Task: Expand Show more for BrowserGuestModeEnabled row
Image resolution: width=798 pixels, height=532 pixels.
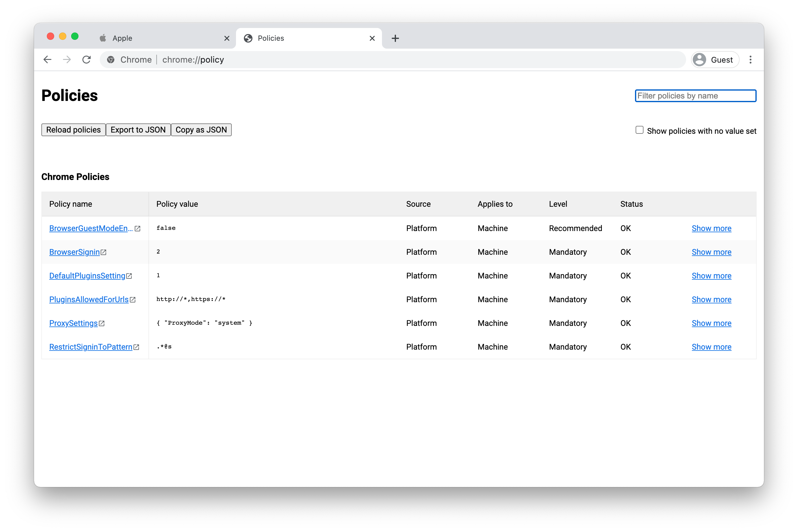Action: 711,228
